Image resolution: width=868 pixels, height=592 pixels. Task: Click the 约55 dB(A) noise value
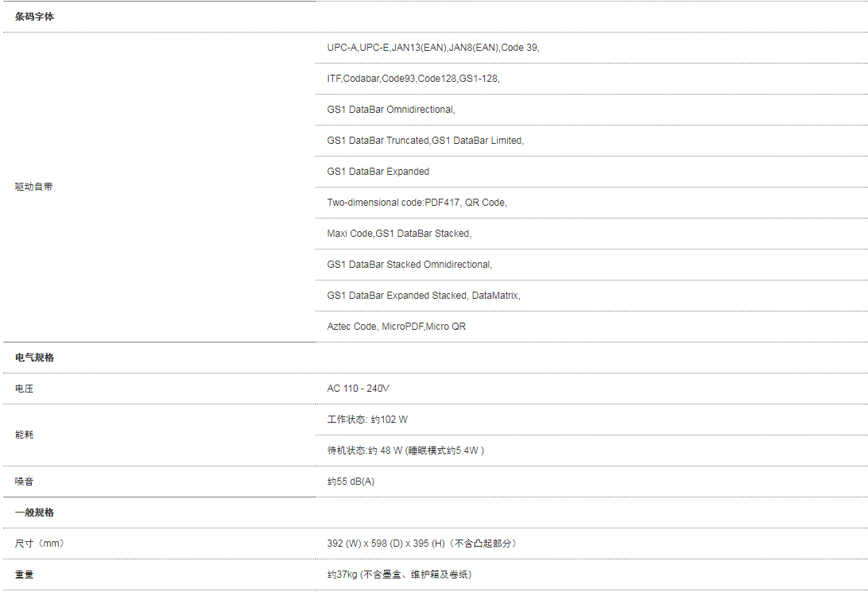point(351,482)
